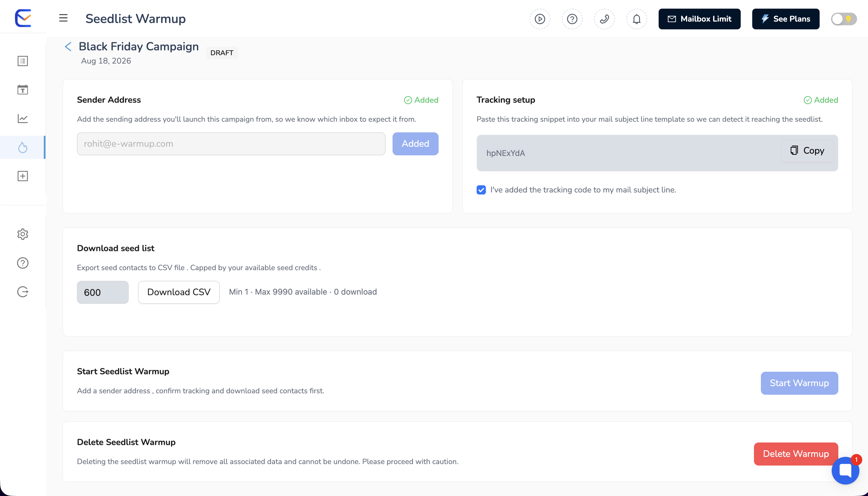This screenshot has width=868, height=496.
Task: Click Start Warmup
Action: click(x=799, y=383)
